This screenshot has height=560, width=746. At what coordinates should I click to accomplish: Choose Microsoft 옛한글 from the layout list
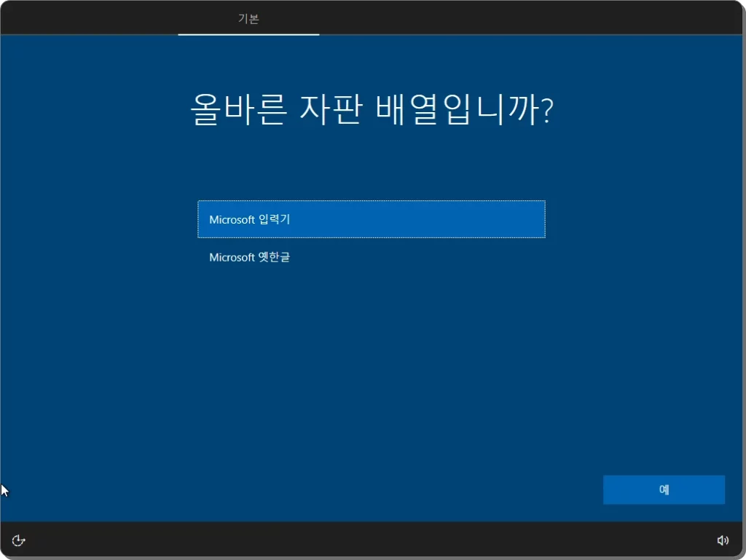click(x=371, y=257)
